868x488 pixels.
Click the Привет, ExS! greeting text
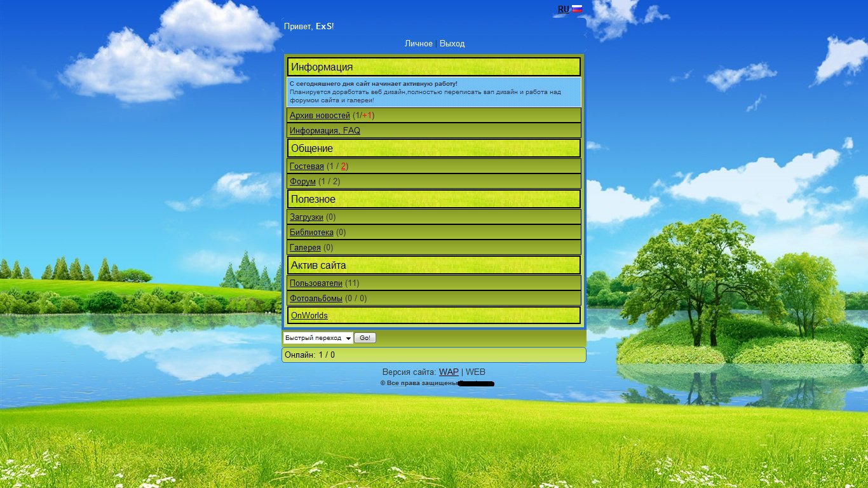pyautogui.click(x=309, y=26)
